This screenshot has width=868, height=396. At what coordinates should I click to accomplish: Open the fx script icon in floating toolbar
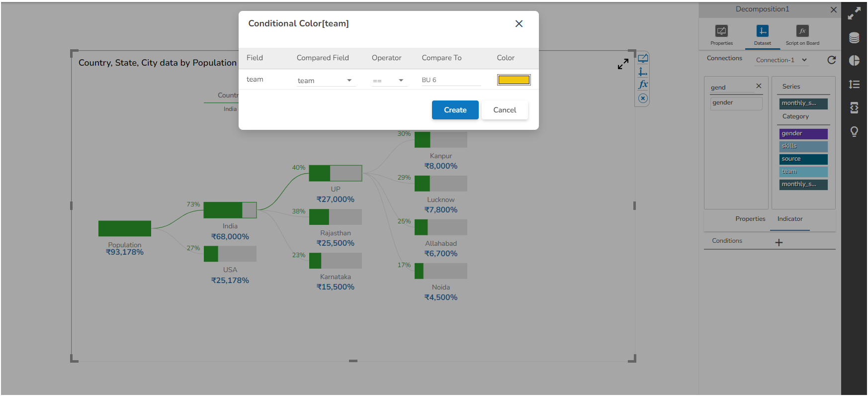tap(643, 85)
